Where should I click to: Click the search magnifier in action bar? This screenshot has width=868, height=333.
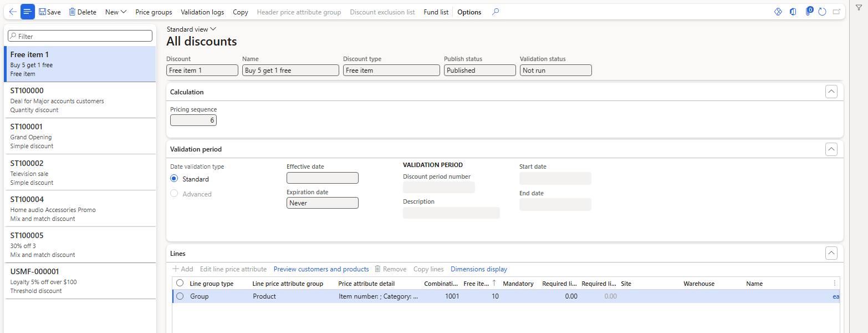[496, 12]
